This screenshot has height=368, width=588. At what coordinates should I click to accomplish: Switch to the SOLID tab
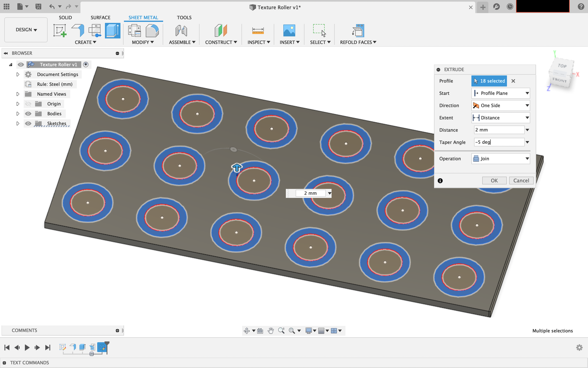(x=65, y=17)
